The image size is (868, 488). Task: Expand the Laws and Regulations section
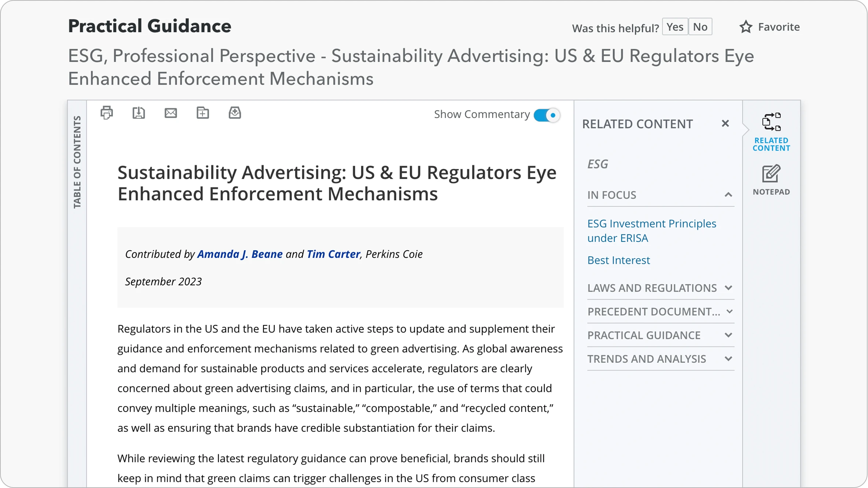tap(728, 288)
